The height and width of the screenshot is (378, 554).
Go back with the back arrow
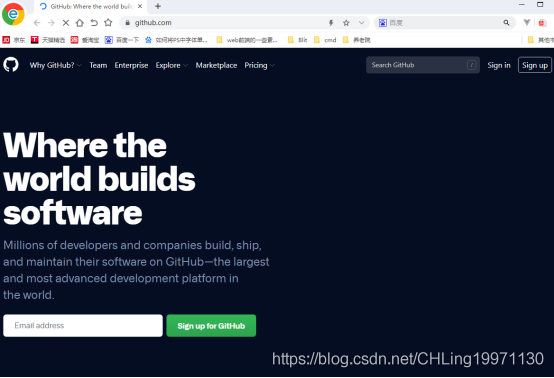click(x=37, y=23)
